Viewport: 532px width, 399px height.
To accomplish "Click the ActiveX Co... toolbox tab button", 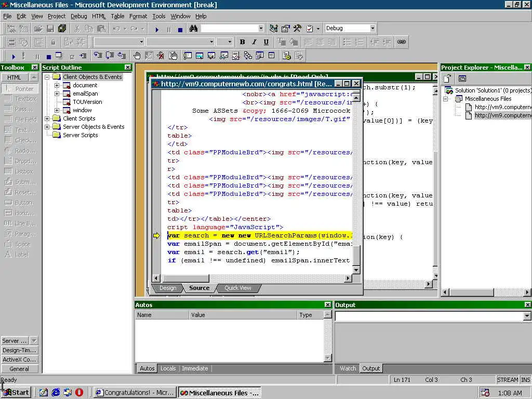I will click(19, 360).
